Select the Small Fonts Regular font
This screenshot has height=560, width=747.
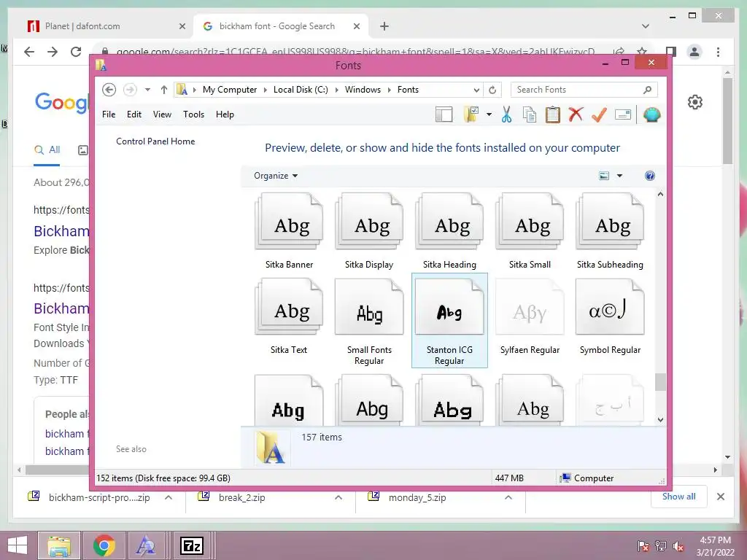tap(369, 322)
